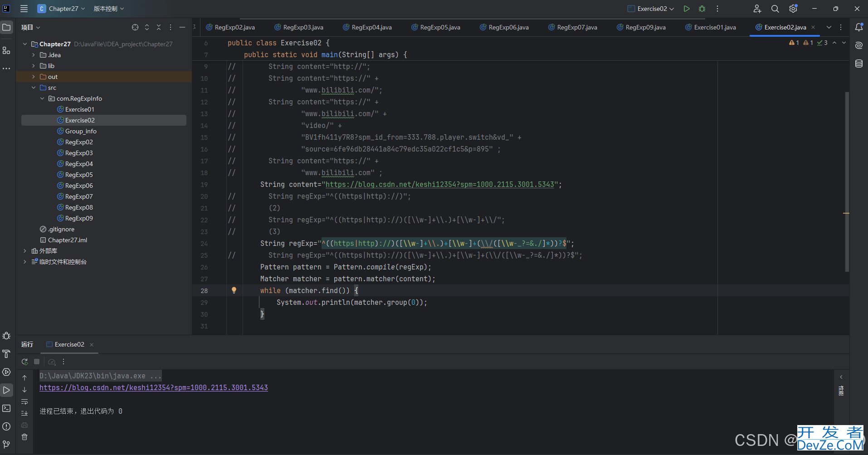
Task: Collapse the com.RegExpInfo package
Action: point(42,98)
